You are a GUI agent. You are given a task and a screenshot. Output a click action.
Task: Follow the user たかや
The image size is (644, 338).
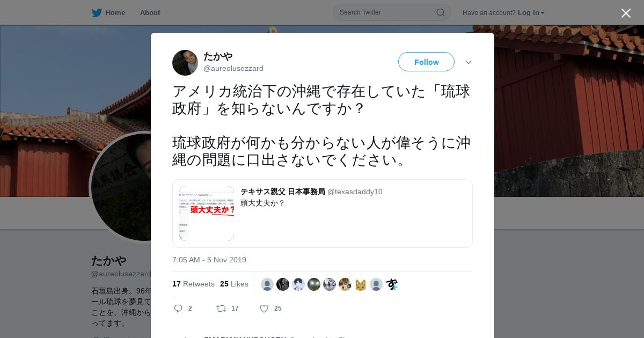(x=426, y=62)
